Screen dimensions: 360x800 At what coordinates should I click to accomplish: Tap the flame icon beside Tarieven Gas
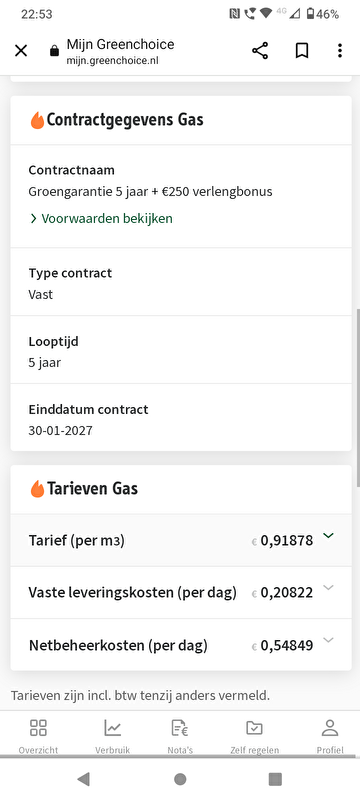pyautogui.click(x=37, y=488)
